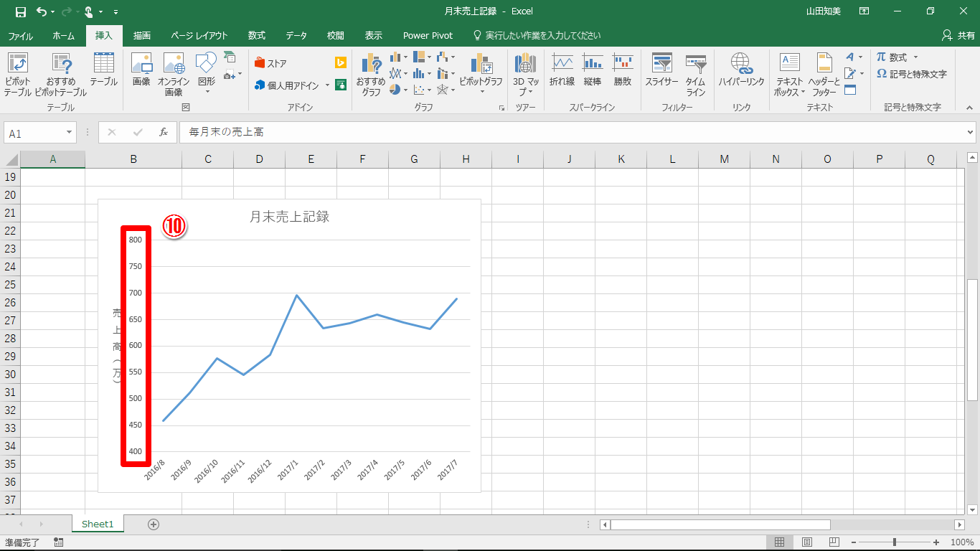Click the 100% zoom level
The height and width of the screenshot is (551, 980).
coord(962,542)
